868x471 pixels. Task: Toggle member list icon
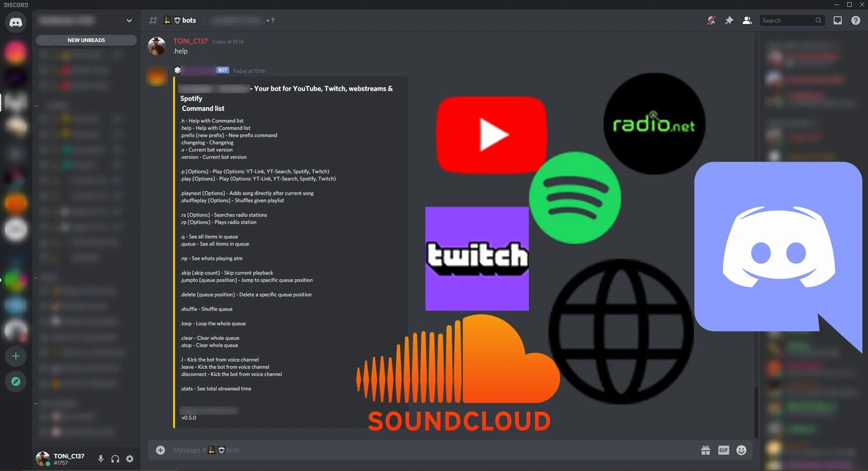coord(747,20)
